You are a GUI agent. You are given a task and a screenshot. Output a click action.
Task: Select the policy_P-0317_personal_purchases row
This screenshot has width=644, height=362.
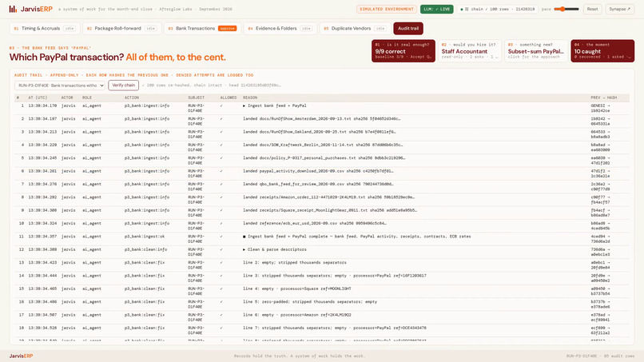[x=322, y=161]
